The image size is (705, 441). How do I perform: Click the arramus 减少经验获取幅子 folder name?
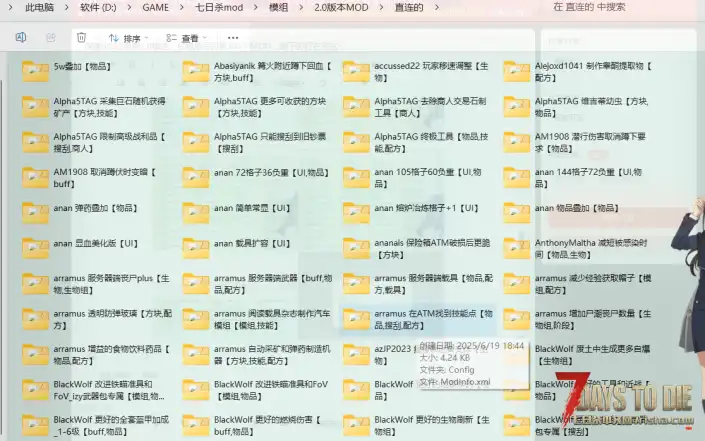(x=593, y=284)
